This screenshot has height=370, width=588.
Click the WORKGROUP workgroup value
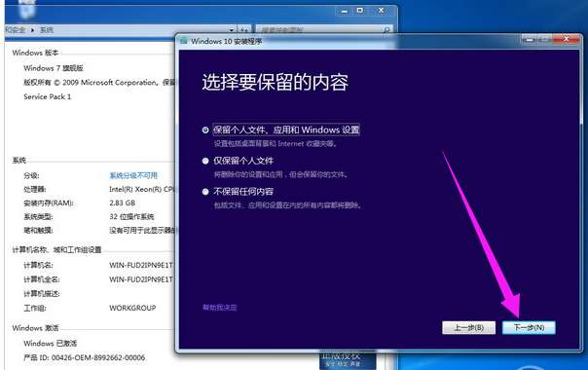click(x=132, y=308)
